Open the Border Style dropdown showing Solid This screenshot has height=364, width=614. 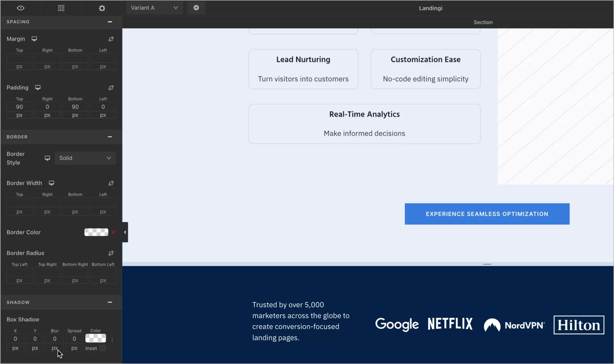pos(85,158)
